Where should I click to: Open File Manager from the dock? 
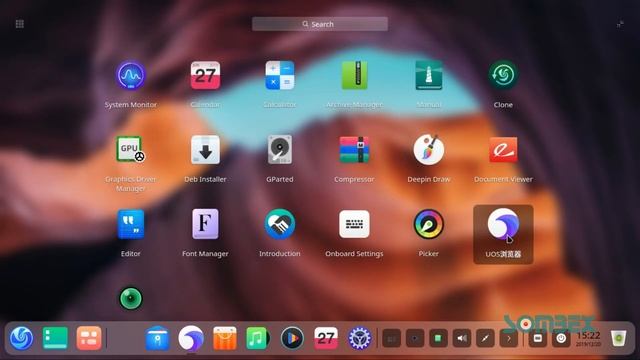(x=157, y=338)
